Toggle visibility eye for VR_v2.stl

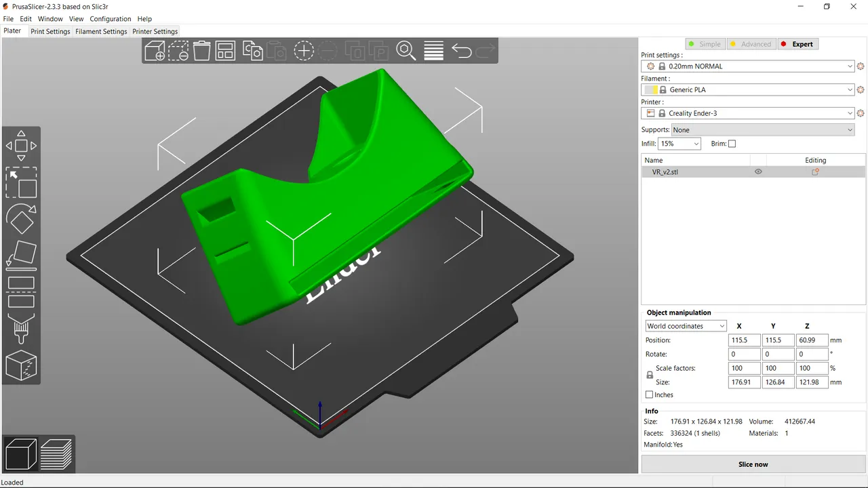pyautogui.click(x=758, y=172)
